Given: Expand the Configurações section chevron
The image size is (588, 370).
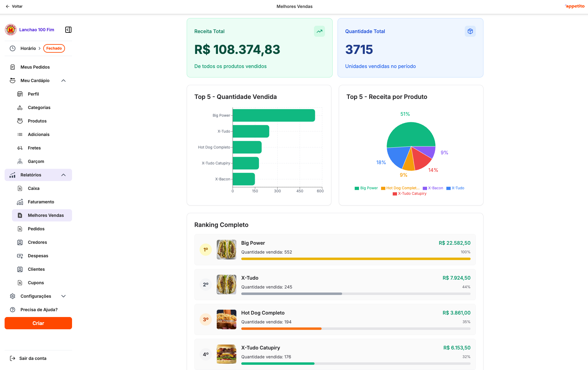Looking at the screenshot, I should coord(63,296).
